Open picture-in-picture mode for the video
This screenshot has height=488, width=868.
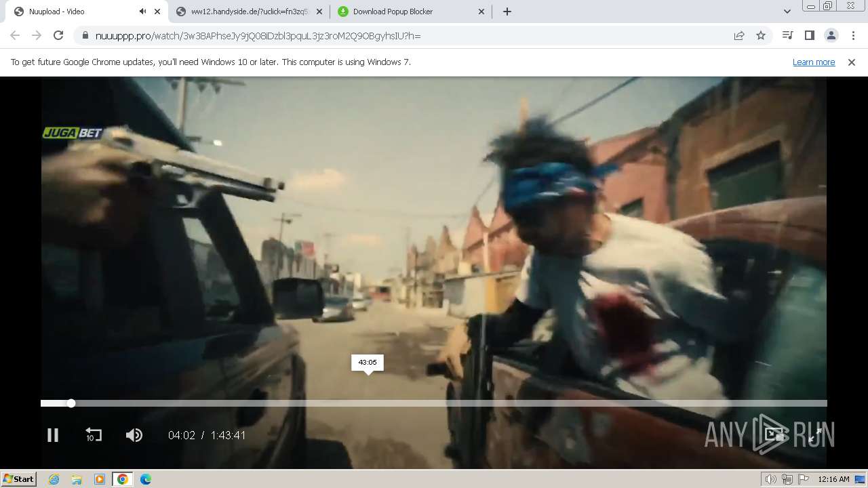tap(774, 435)
